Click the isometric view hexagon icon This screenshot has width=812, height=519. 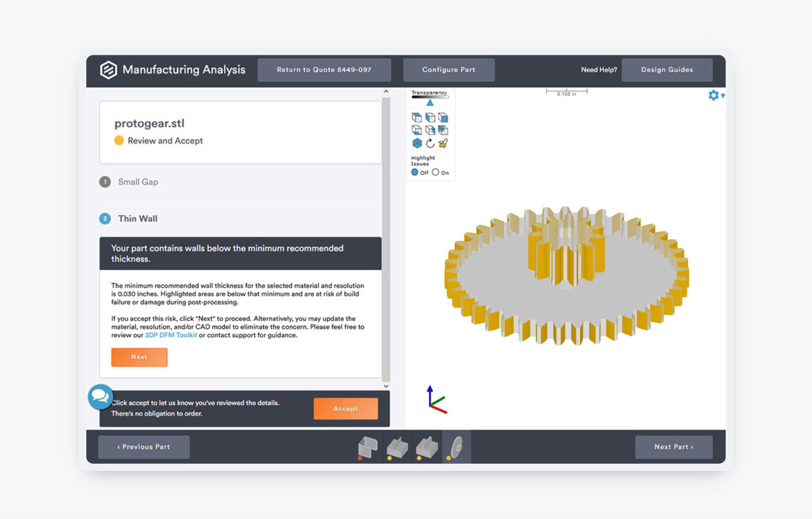point(417,144)
